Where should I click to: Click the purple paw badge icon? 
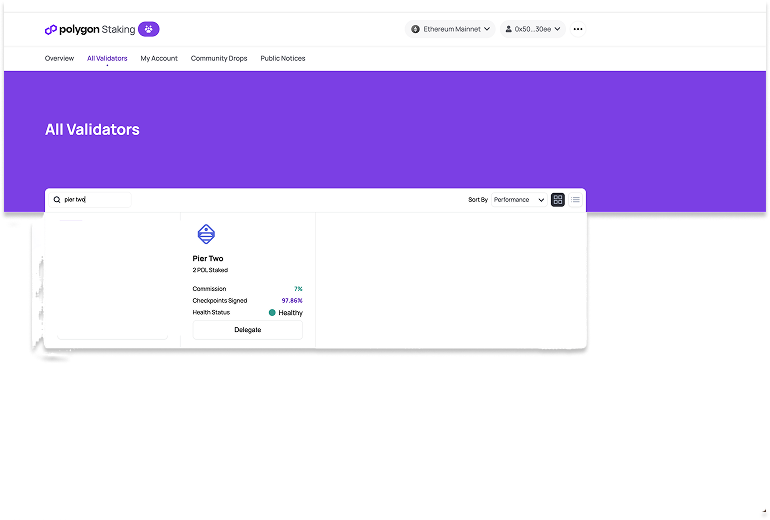[149, 29]
